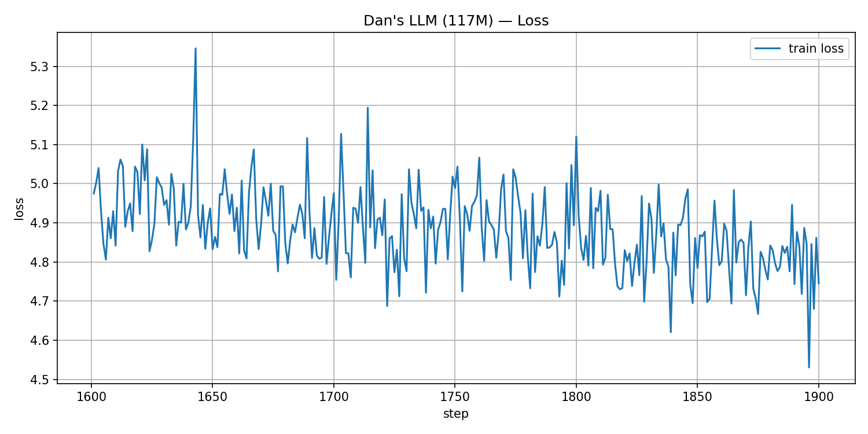Click the 1750 tick label on x-axis
The width and height of the screenshot is (868, 434).
pyautogui.click(x=454, y=398)
